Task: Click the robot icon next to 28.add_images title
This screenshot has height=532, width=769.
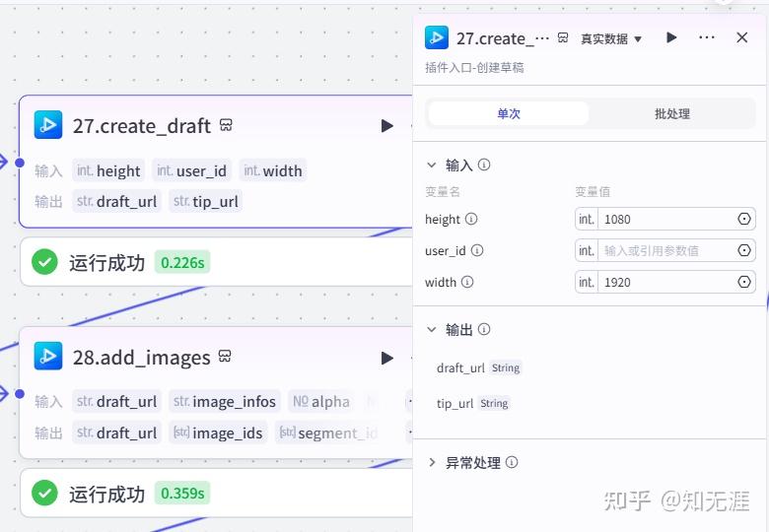Action: [225, 356]
